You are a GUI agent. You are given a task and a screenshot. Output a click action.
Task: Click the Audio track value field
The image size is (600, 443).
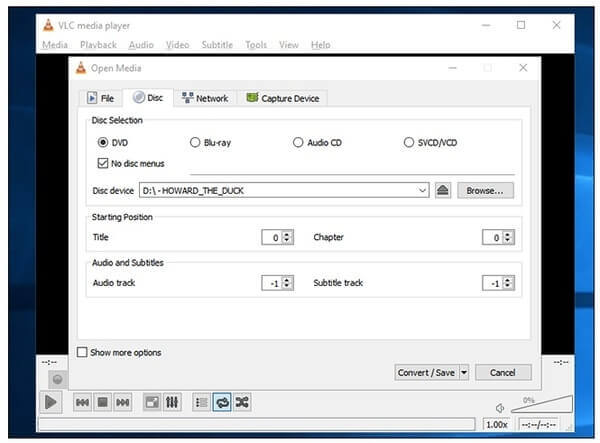click(272, 283)
